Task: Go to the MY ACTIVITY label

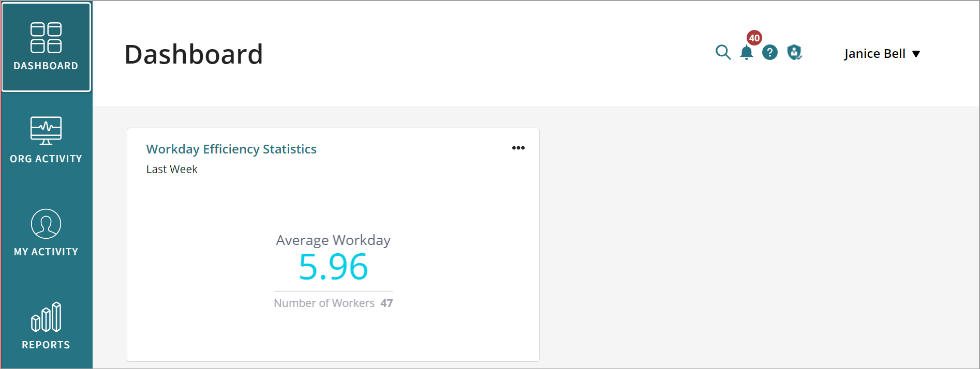Action: click(46, 252)
